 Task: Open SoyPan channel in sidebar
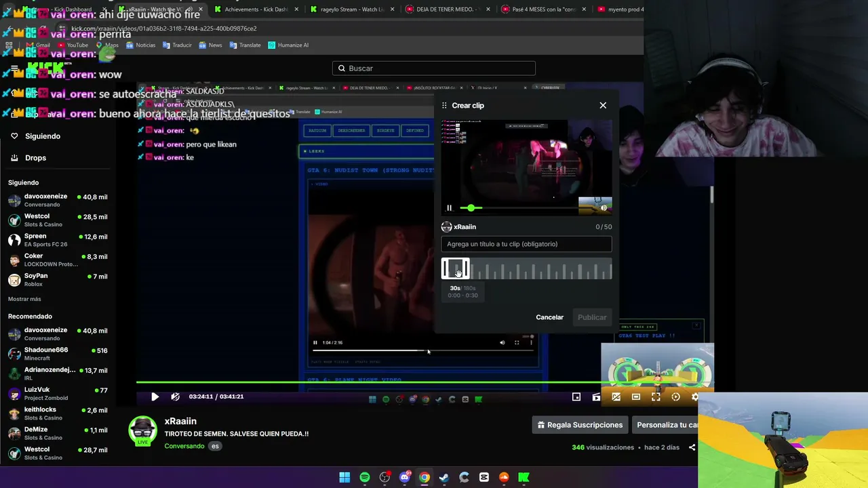click(x=58, y=279)
